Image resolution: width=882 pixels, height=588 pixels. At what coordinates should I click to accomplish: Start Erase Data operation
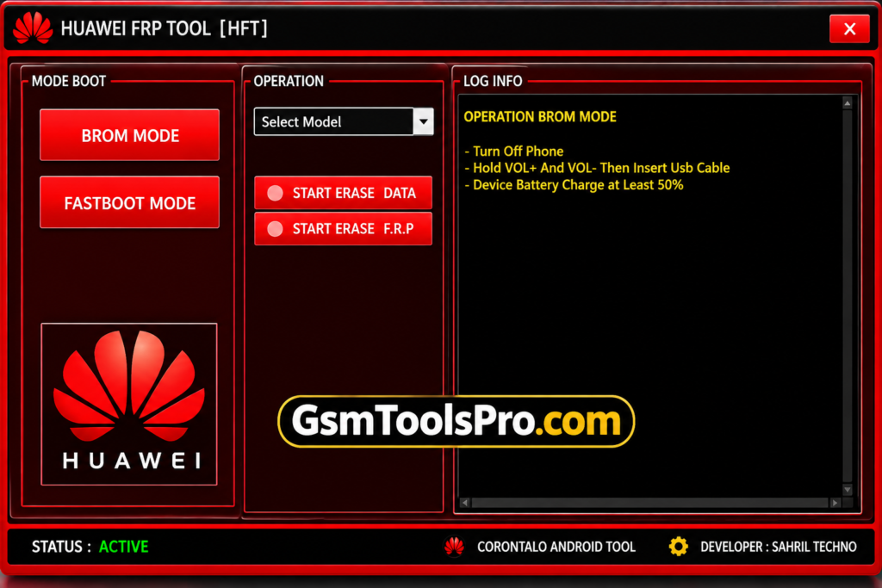[343, 193]
